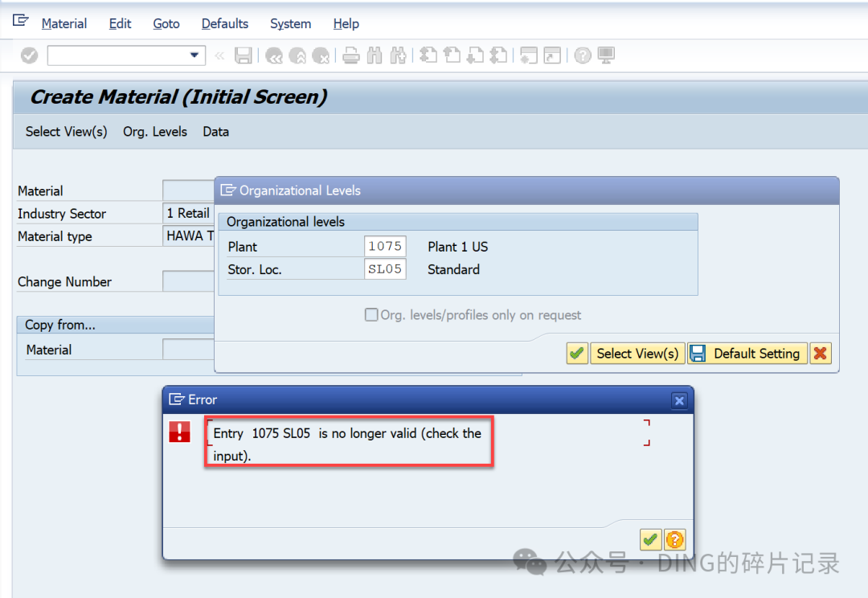Click the First Page icon
Screen dimensions: 868x598
428,55
